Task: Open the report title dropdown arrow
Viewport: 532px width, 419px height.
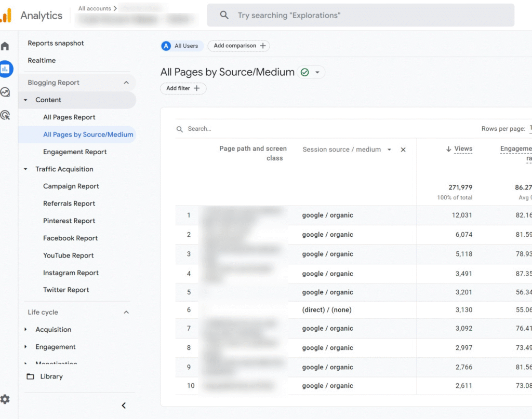Action: [317, 73]
